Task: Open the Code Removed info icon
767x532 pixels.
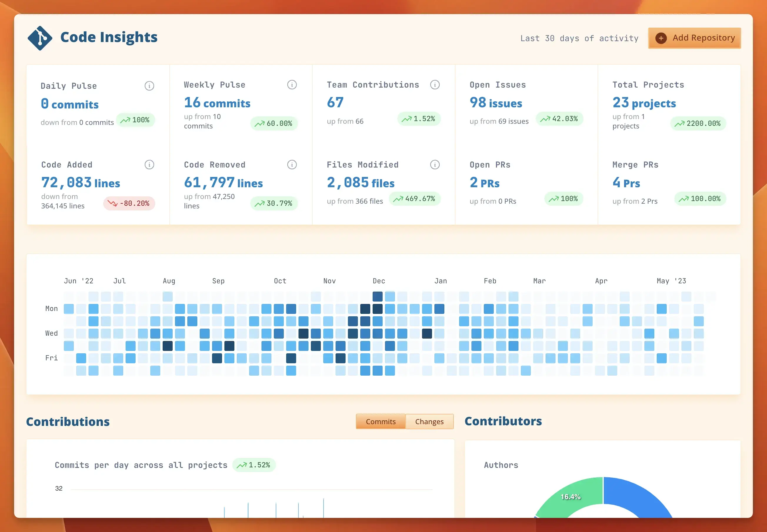Action: 292,164
